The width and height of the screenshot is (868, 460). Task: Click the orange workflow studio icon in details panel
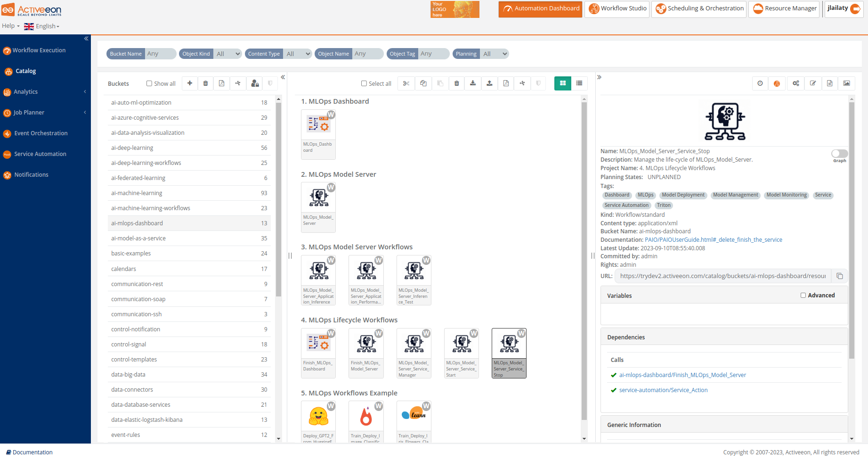click(777, 83)
